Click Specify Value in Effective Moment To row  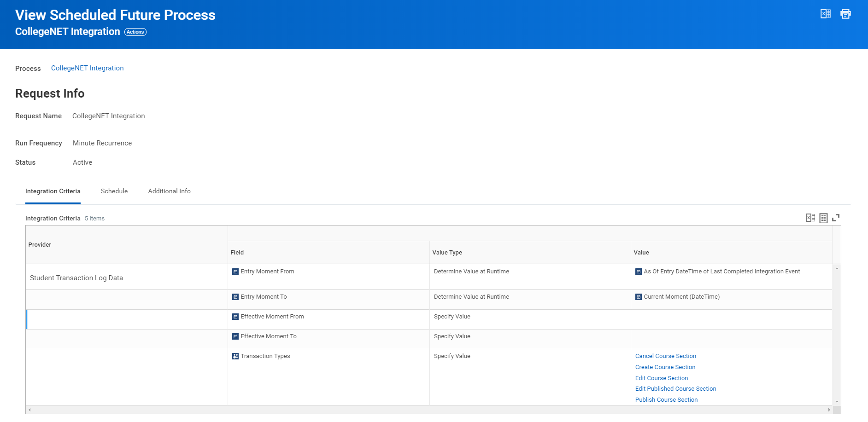[452, 336]
